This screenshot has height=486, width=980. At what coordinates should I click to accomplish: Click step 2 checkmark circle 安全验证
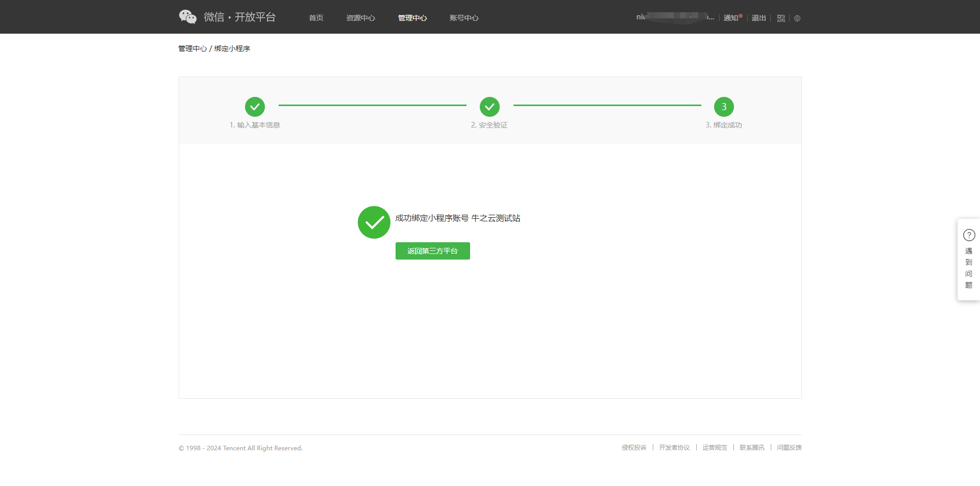[489, 107]
